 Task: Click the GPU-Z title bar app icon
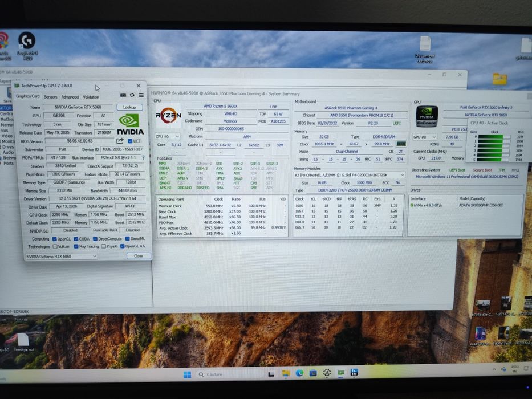(17, 86)
